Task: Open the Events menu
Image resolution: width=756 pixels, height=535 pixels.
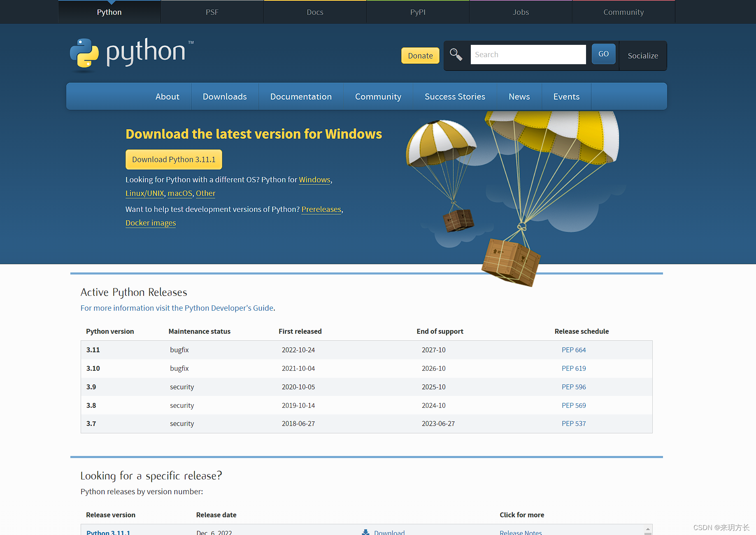Action: tap(566, 96)
